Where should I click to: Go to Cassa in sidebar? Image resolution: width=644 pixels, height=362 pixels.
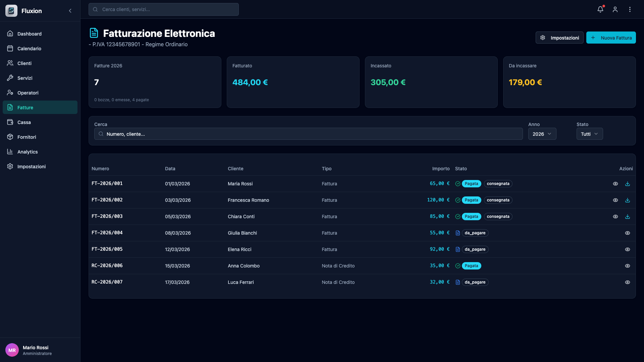pyautogui.click(x=24, y=122)
